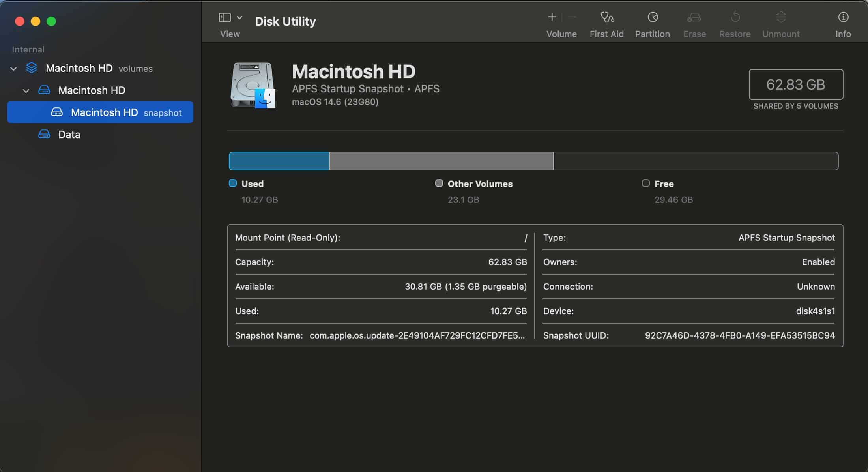Image resolution: width=868 pixels, height=472 pixels.
Task: Click the Disk Utility window title
Action: (x=285, y=21)
